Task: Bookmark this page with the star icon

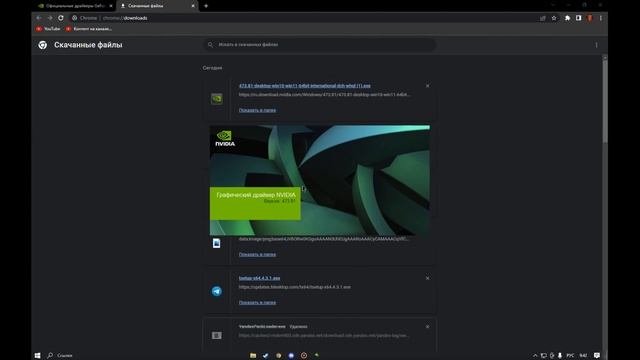Action: pos(554,18)
